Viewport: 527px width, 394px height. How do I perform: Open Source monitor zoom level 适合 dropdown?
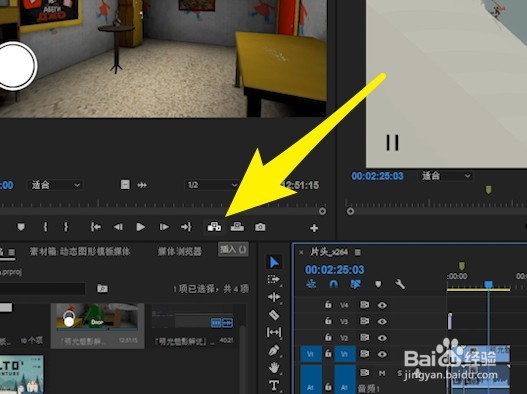(x=55, y=185)
